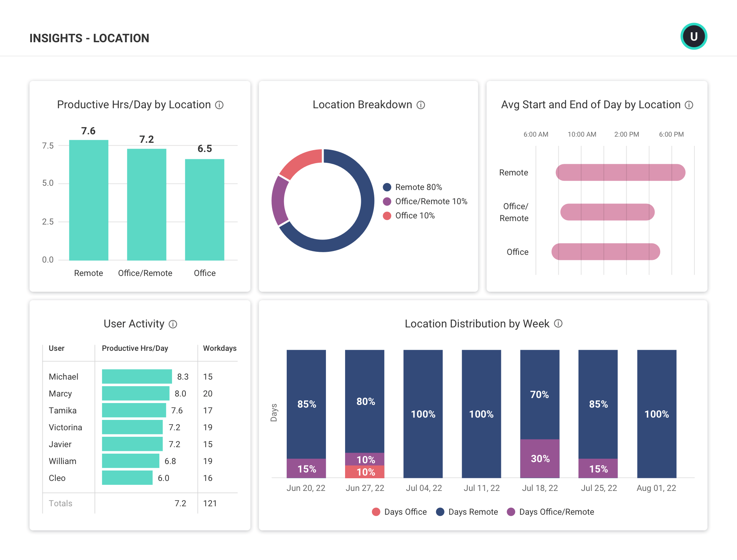Show info for Location Distribution by Week
737x560 pixels.
[558, 324]
